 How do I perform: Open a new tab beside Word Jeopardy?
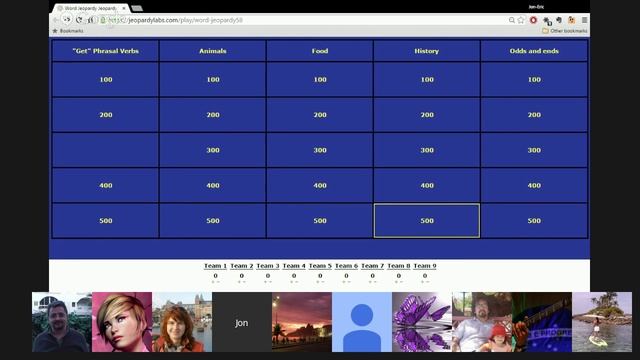click(x=137, y=8)
